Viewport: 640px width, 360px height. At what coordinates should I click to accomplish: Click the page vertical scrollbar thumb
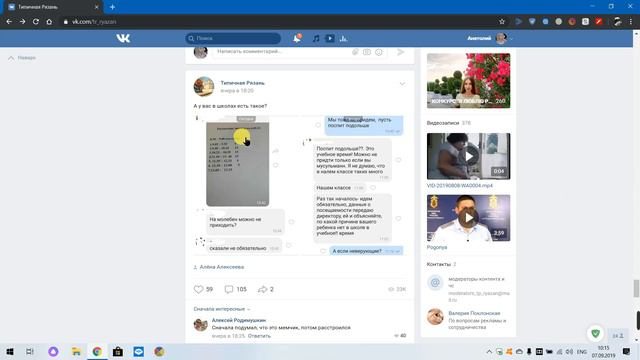pos(636,288)
